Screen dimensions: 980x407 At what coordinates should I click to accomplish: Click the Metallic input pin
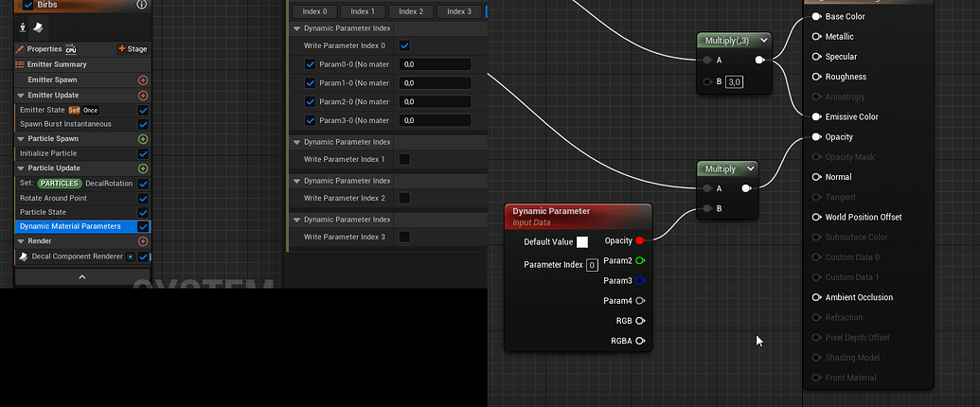(x=816, y=37)
